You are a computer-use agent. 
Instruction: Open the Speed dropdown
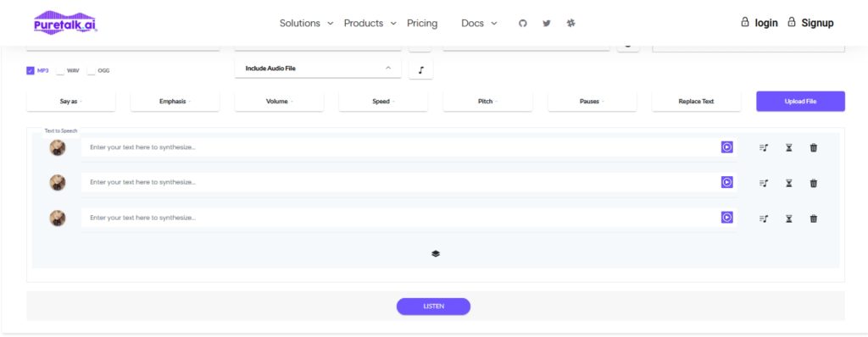[x=383, y=102]
